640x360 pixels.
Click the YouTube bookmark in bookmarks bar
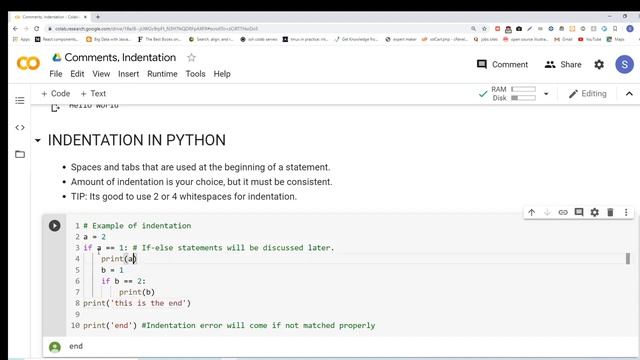(x=590, y=40)
